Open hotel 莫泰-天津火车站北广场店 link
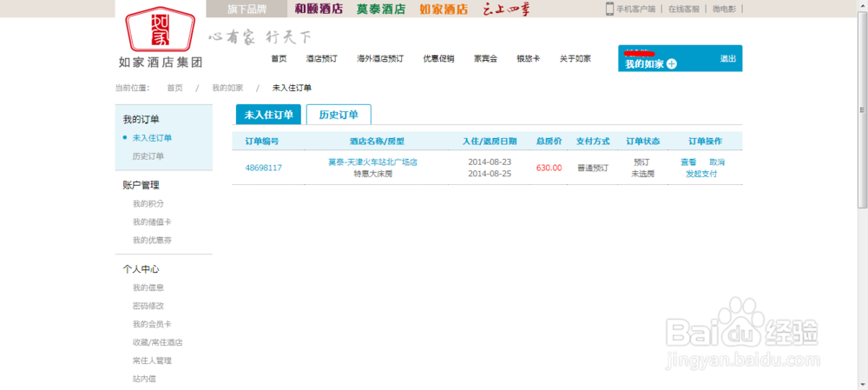 pyautogui.click(x=372, y=162)
